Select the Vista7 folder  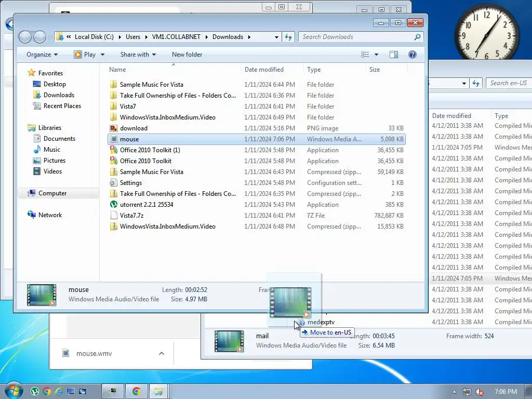coord(256,106)
